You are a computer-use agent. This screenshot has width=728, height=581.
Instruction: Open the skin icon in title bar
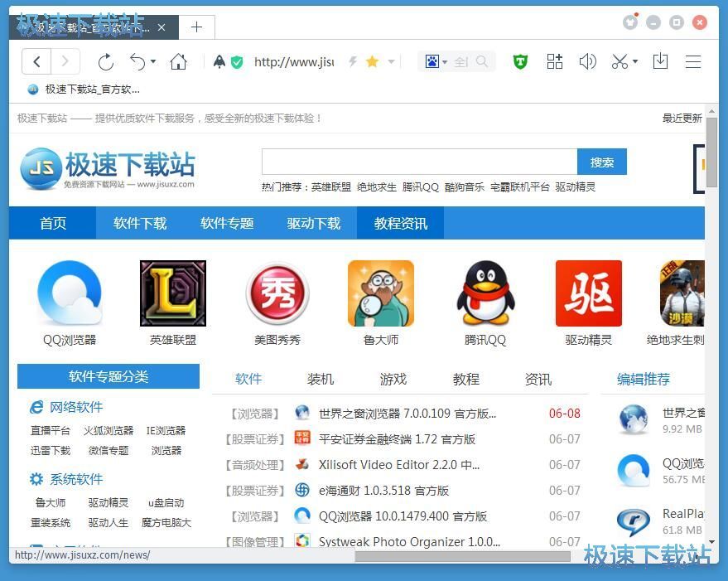pyautogui.click(x=630, y=22)
